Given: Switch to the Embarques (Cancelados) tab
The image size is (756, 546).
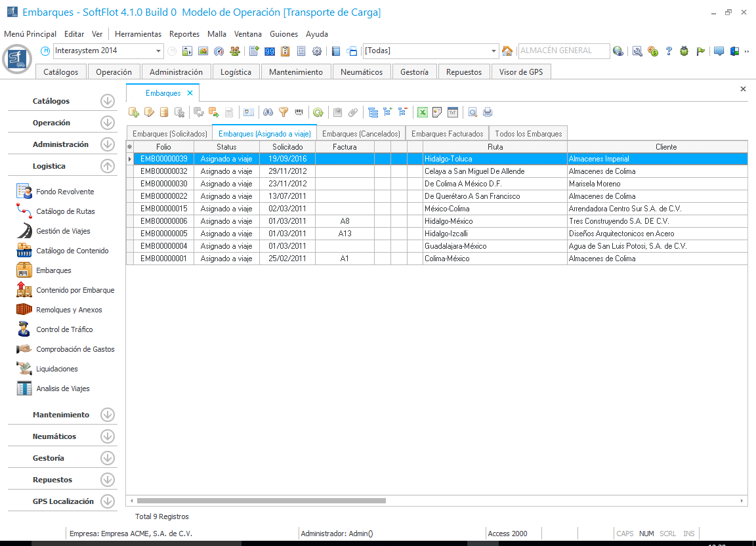Looking at the screenshot, I should click(361, 133).
